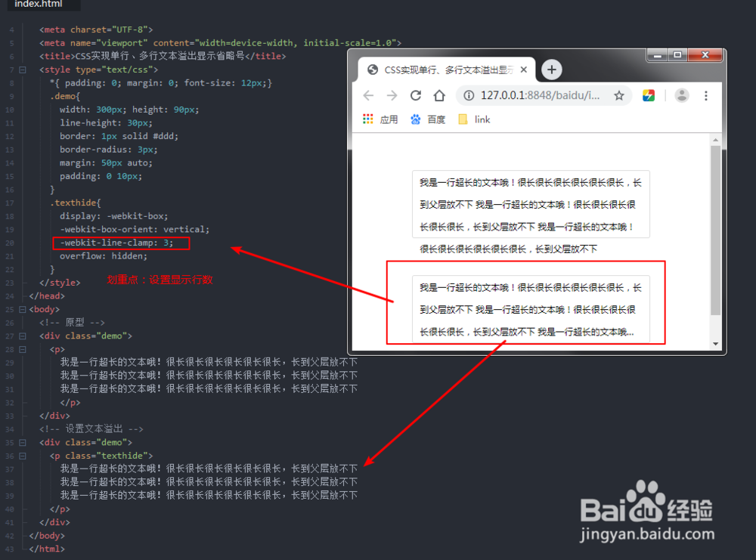Open the browser home page icon
Screen dimensions: 756x560
pos(441,95)
